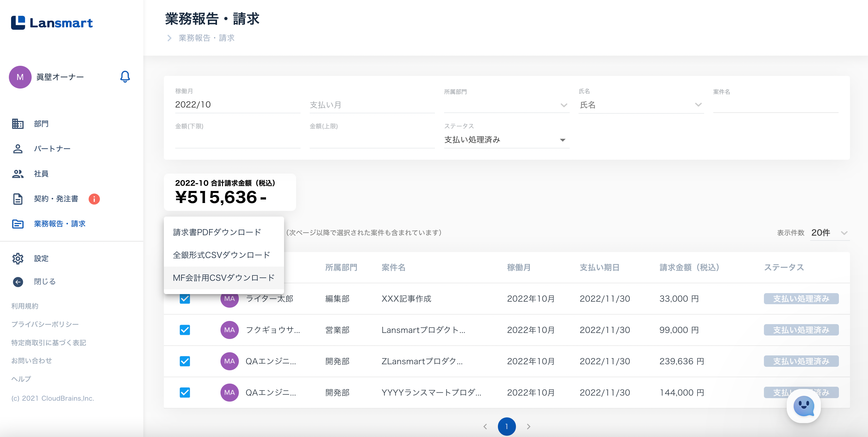Viewport: 868px width, 437px height.
Task: Go to next page arrow
Action: [x=528, y=427]
